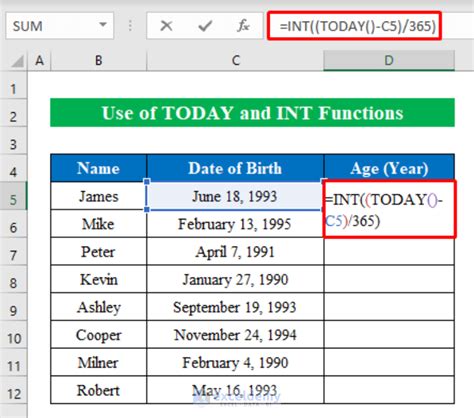This screenshot has height=418, width=474.
Task: Click the Age (Year) header cell
Action: point(389,168)
